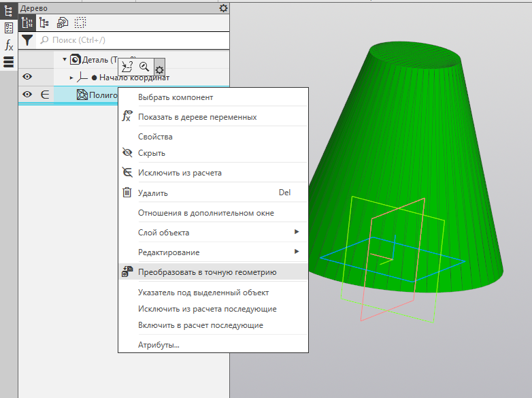532x398 pixels.
Task: Choose Исключить из расчета menu item
Action: [213, 173]
